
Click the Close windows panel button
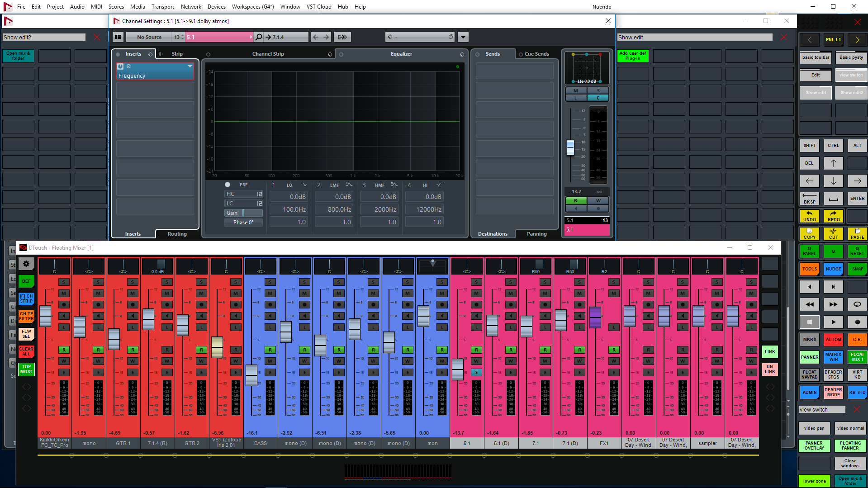coord(850,464)
